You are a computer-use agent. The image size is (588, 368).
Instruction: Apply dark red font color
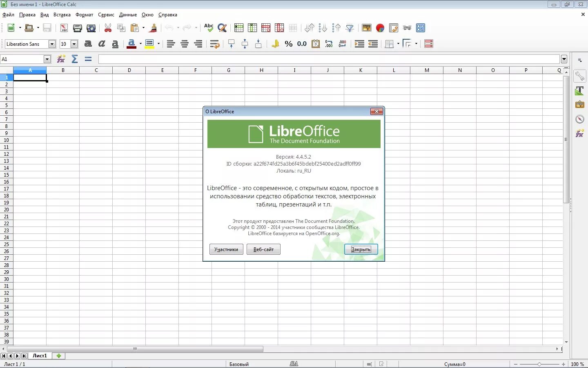point(131,44)
